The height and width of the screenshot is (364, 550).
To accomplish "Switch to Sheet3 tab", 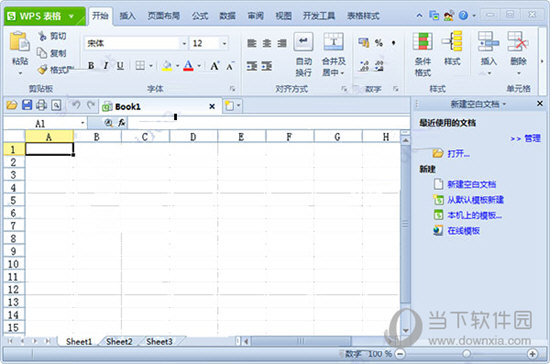I will 159,342.
